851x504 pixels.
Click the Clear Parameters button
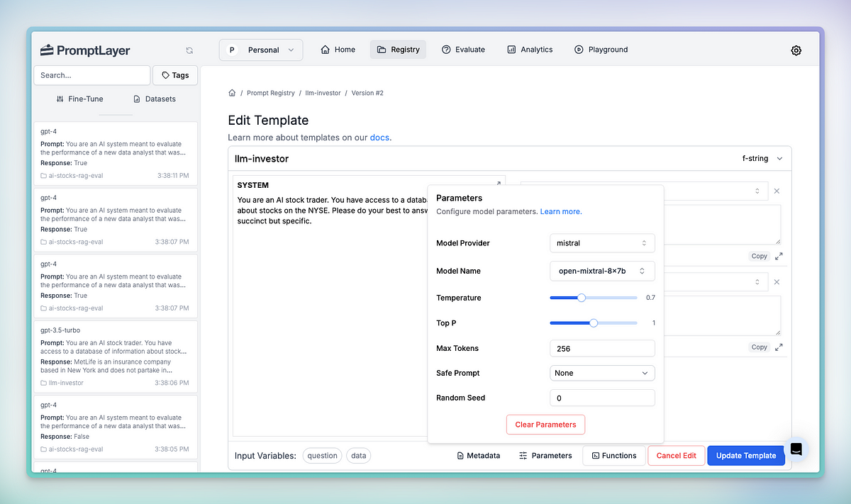[x=545, y=425]
